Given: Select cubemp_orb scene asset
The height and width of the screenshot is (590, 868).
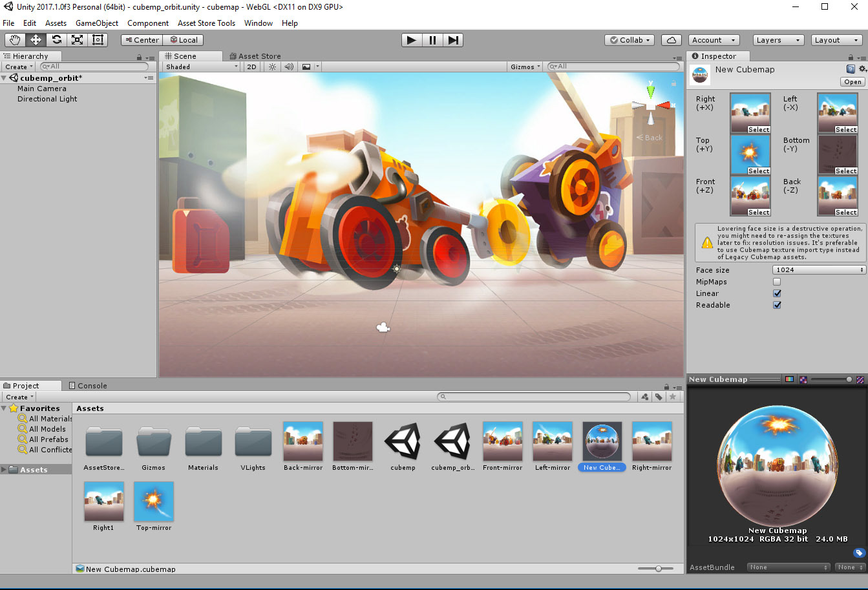Looking at the screenshot, I should point(452,447).
